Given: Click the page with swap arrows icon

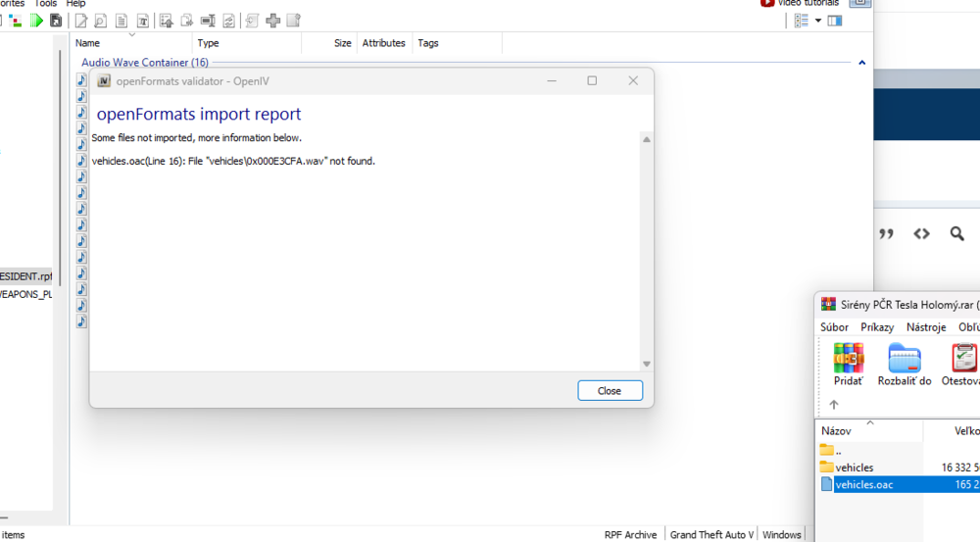Looking at the screenshot, I should [x=229, y=21].
